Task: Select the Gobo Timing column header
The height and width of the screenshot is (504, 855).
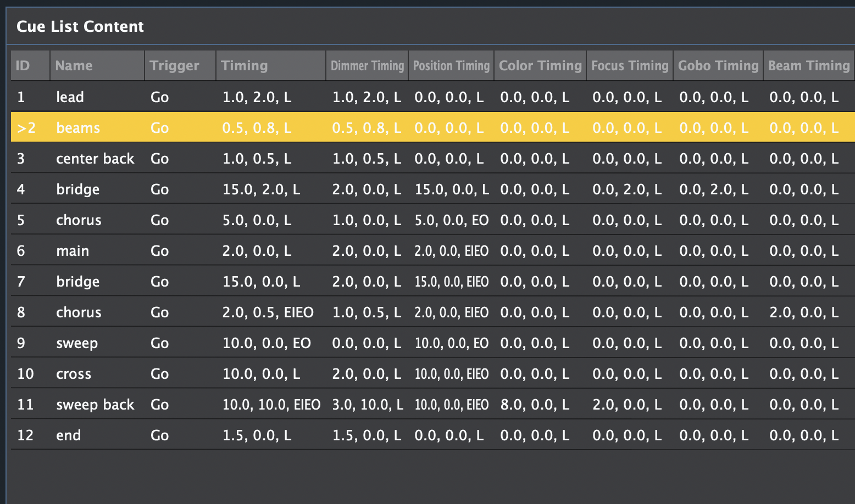Action: coord(718,66)
